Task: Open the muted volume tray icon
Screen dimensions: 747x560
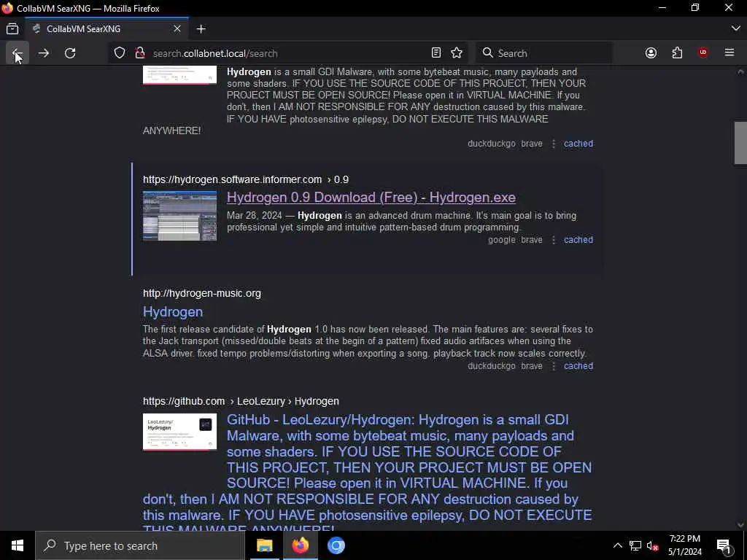Action: click(652, 545)
